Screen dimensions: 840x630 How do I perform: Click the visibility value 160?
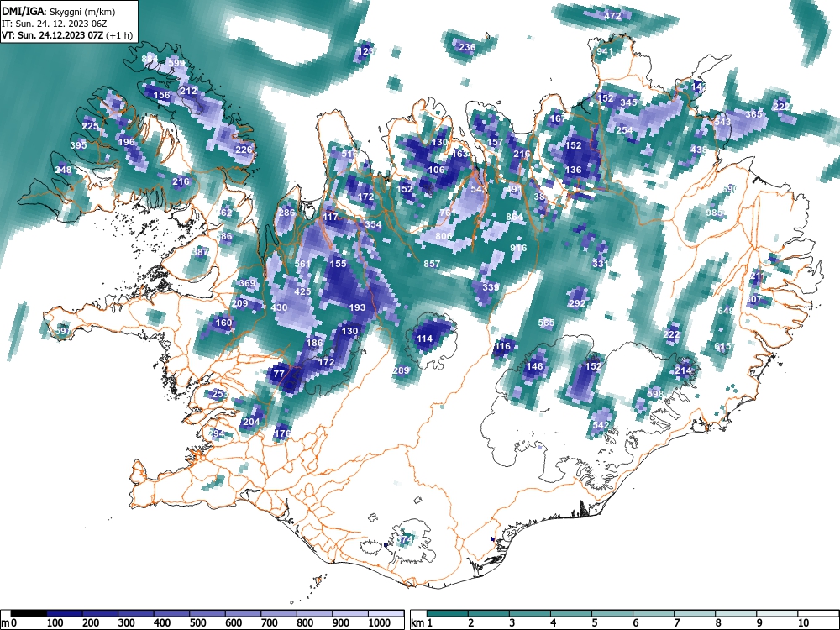(x=223, y=323)
